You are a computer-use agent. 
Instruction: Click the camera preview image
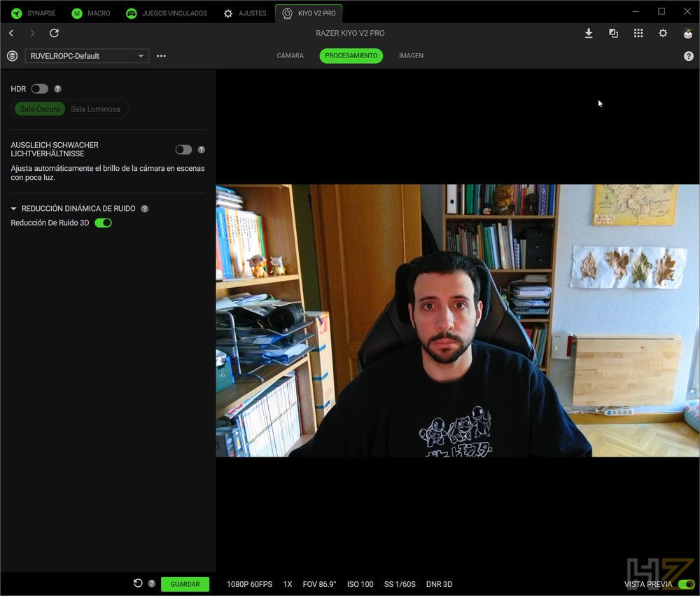(x=458, y=320)
